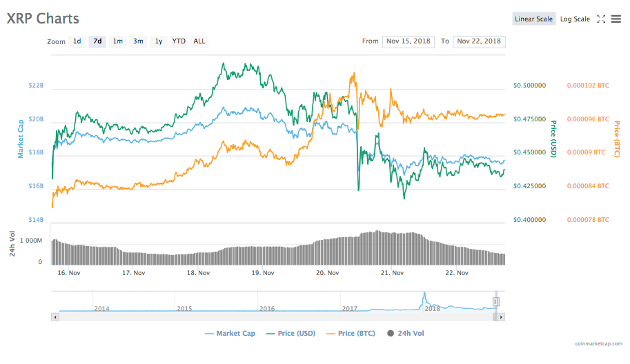Click the right scroll arrow of navigator
Screen dimensions: 630x364
pyautogui.click(x=501, y=317)
